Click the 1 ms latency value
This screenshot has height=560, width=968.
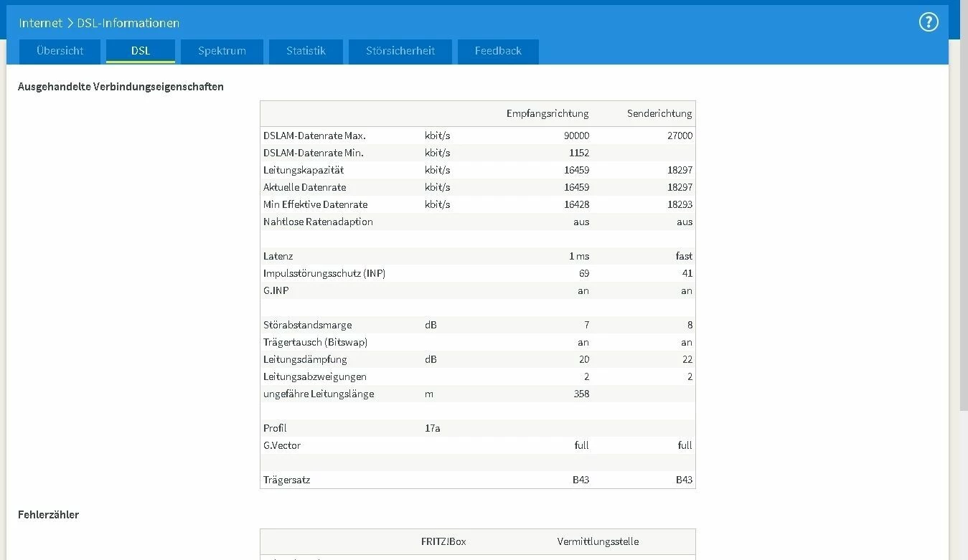tap(579, 256)
